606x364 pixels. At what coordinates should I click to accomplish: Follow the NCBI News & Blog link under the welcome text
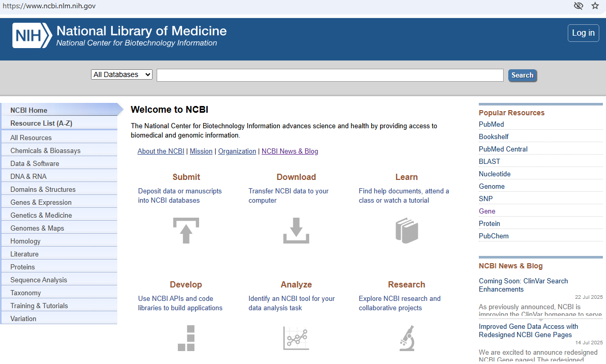click(290, 151)
